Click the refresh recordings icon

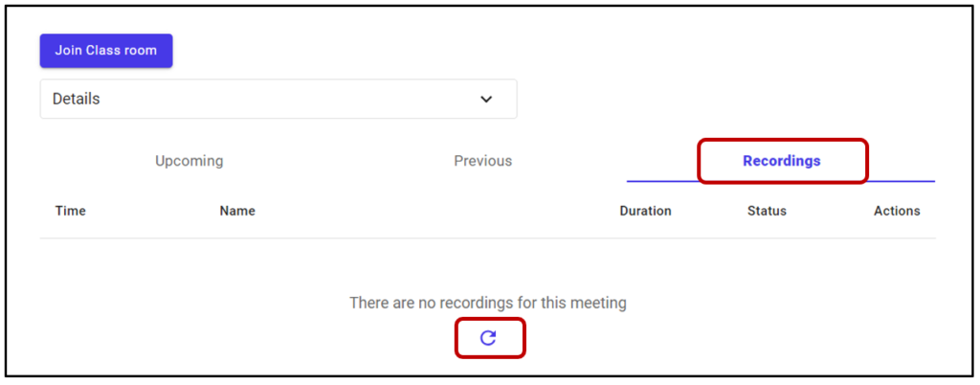[488, 337]
